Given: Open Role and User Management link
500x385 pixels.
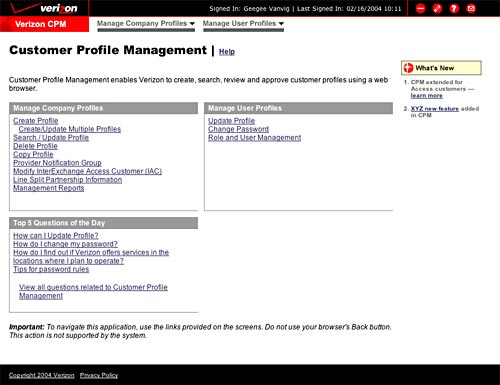Looking at the screenshot, I should 255,138.
